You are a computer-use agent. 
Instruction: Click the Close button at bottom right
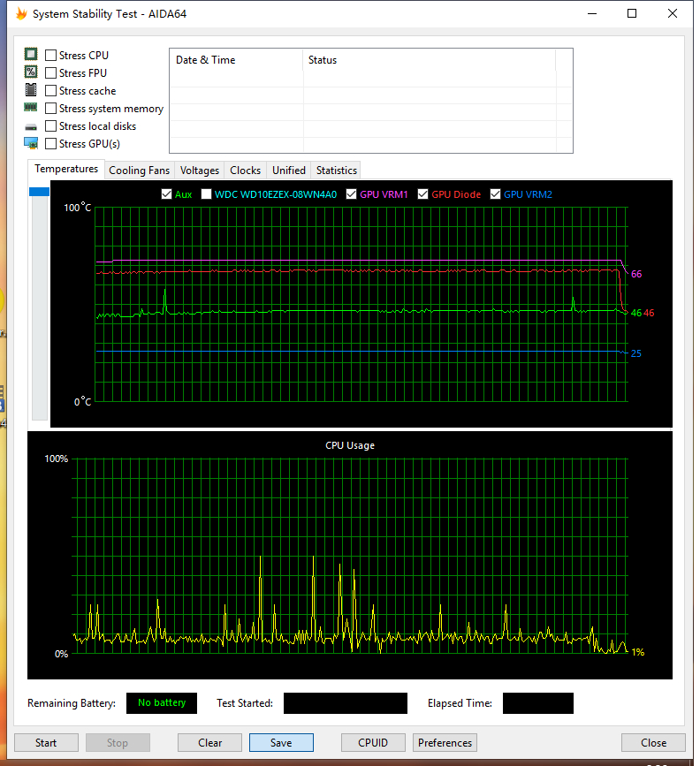tap(653, 742)
